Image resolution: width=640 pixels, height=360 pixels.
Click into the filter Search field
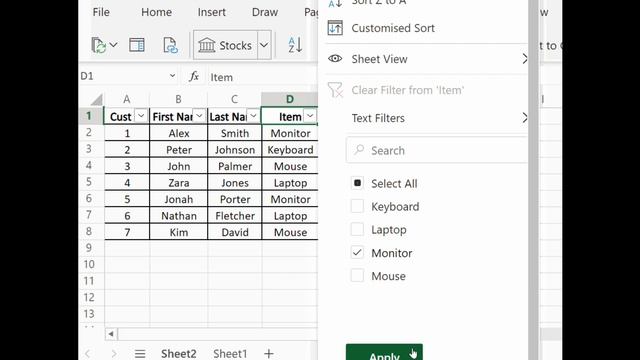click(x=437, y=151)
